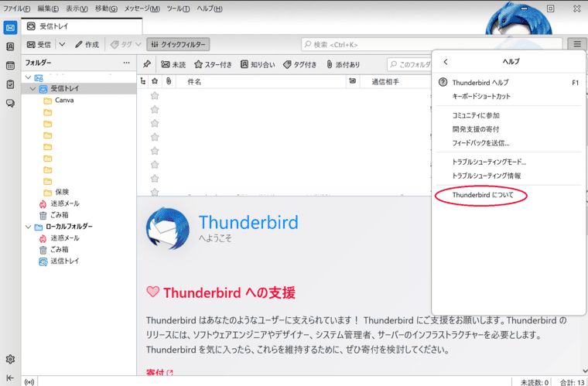Select the 受信トレイ tab

pos(82,26)
